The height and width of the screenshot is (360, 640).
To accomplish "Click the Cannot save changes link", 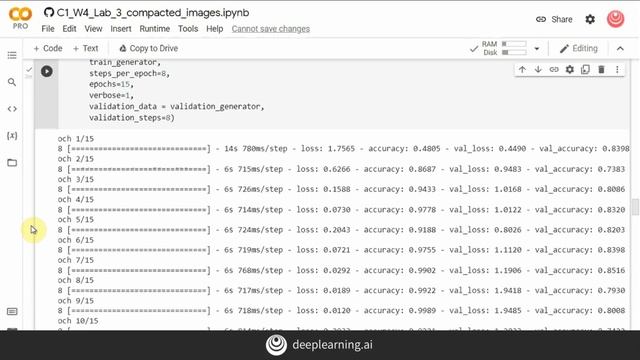I will [271, 29].
